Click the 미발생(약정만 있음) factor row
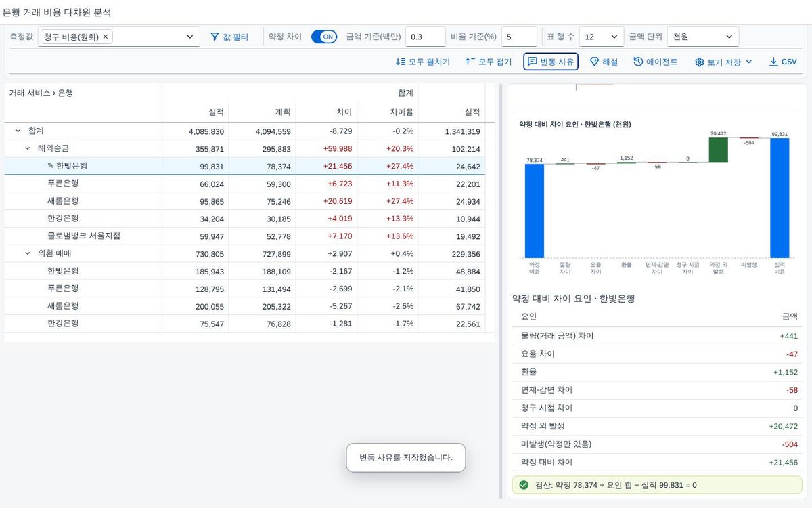 tap(658, 444)
